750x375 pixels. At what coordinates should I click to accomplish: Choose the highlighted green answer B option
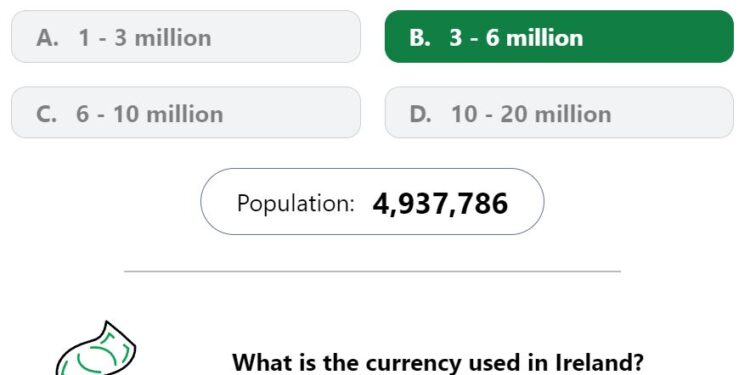tap(559, 36)
